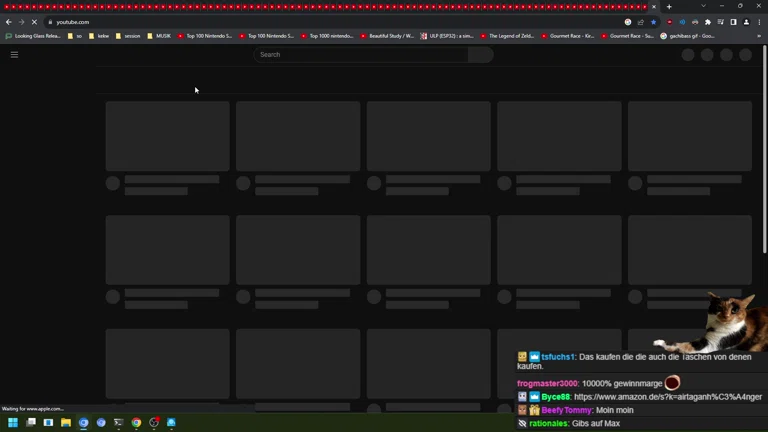The width and height of the screenshot is (768, 432).
Task: Open the Chrome profile avatar
Action: coord(746,22)
